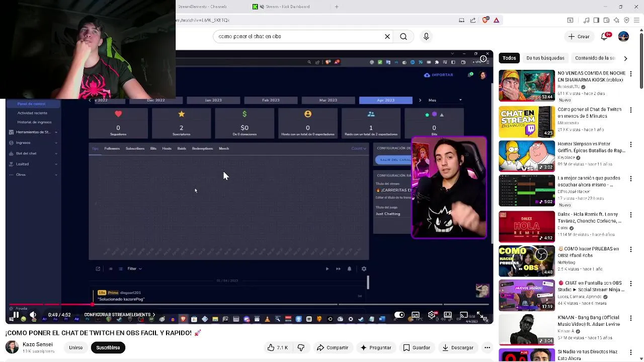Viewport: 644px width, 362px height.
Task: Show more filter chips with the arrow
Action: coord(625,58)
